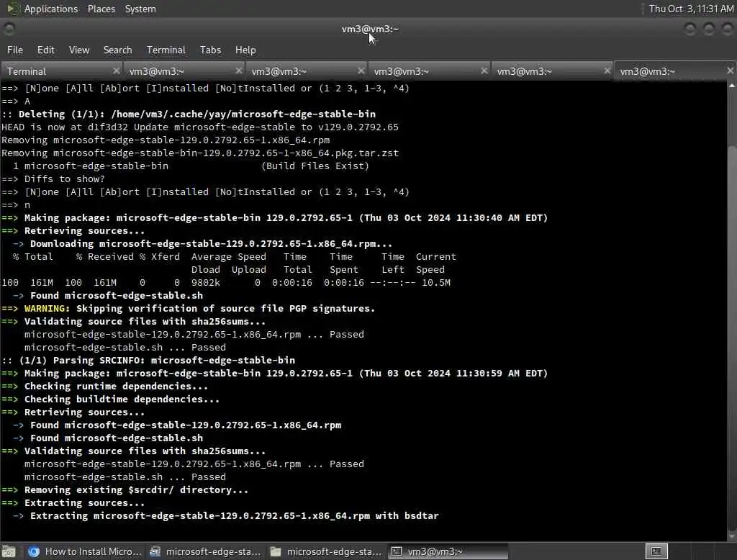Close the active sixth terminal tab
737x560 pixels.
coord(730,71)
